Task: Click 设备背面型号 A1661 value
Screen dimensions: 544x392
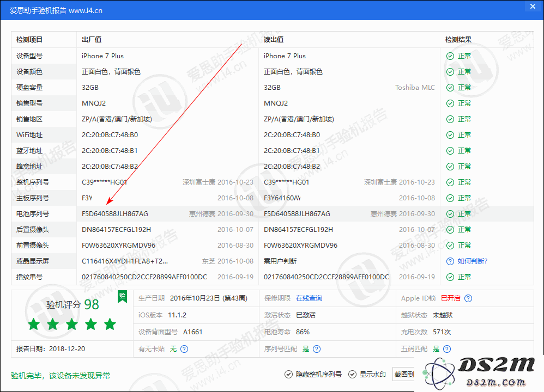Action: point(192,332)
